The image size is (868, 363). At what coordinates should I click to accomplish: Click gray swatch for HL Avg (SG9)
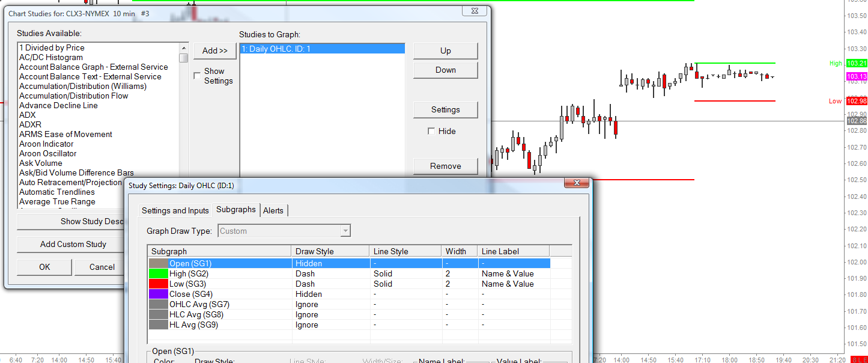point(159,325)
